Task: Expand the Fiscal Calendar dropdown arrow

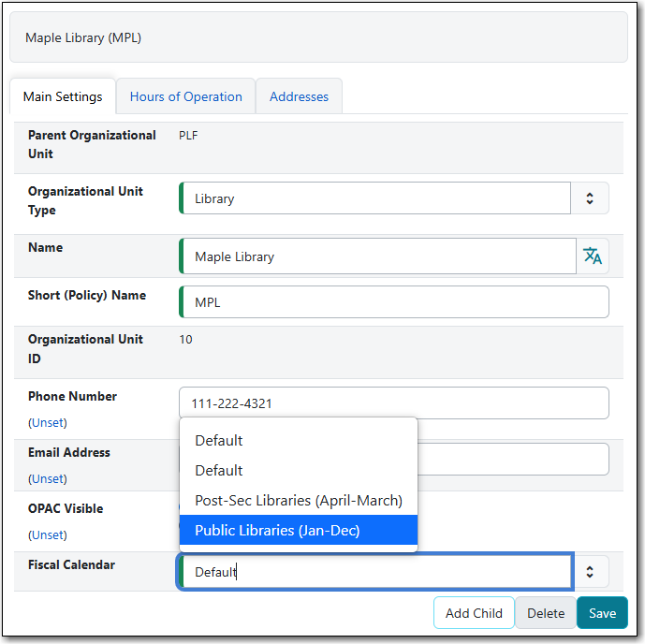Action: (x=590, y=572)
